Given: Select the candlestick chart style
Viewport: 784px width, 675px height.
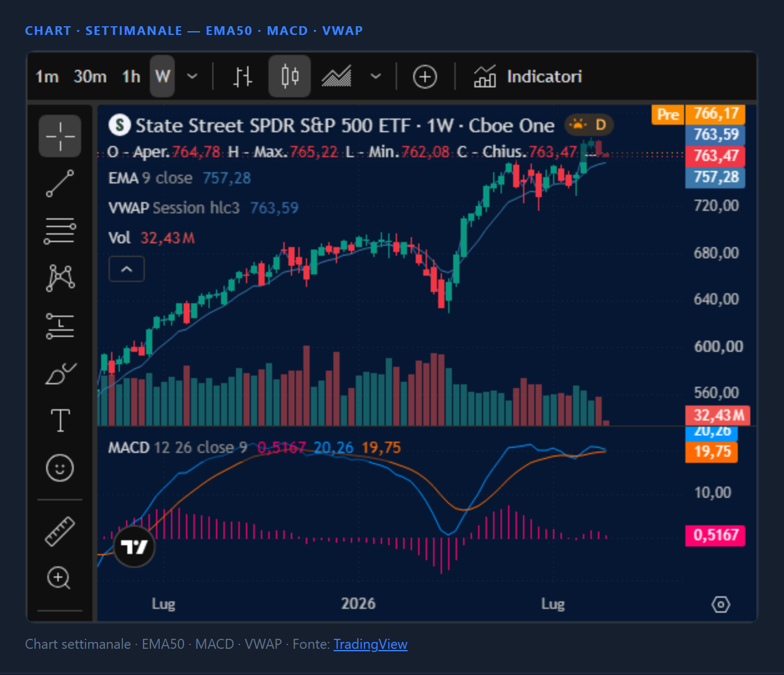Looking at the screenshot, I should click(x=290, y=76).
